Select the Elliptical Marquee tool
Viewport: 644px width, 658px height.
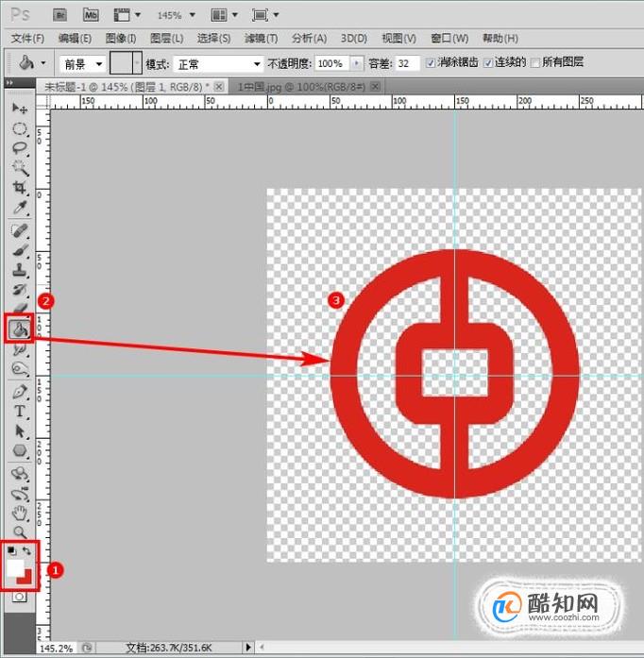pyautogui.click(x=19, y=128)
